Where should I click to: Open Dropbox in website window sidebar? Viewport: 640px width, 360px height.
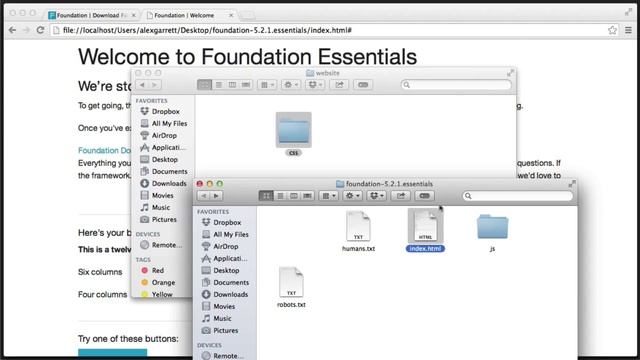(160, 111)
